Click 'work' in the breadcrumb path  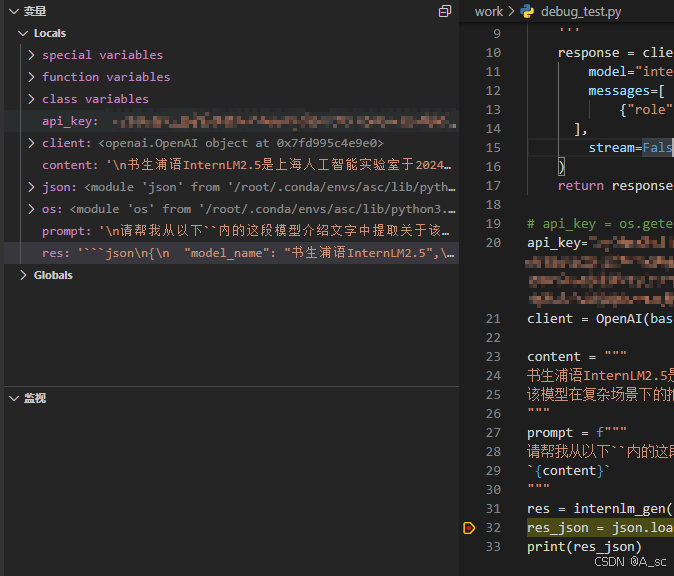[x=489, y=12]
